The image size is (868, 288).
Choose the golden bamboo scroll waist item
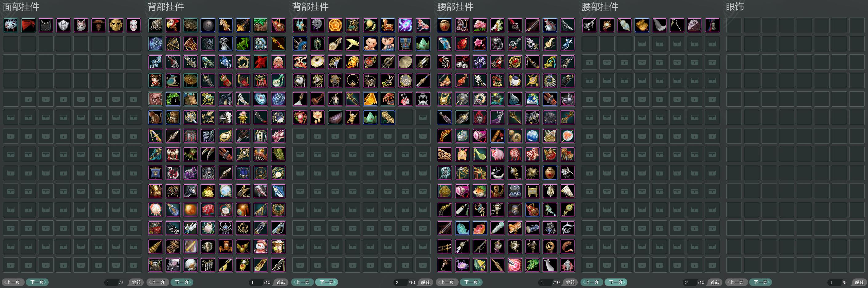(642, 25)
